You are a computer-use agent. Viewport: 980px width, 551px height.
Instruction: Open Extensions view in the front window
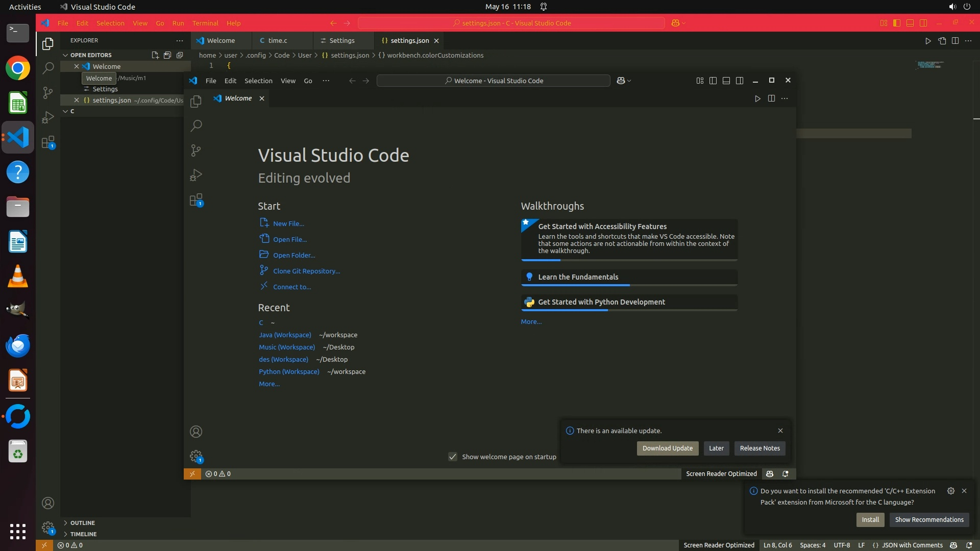(196, 200)
